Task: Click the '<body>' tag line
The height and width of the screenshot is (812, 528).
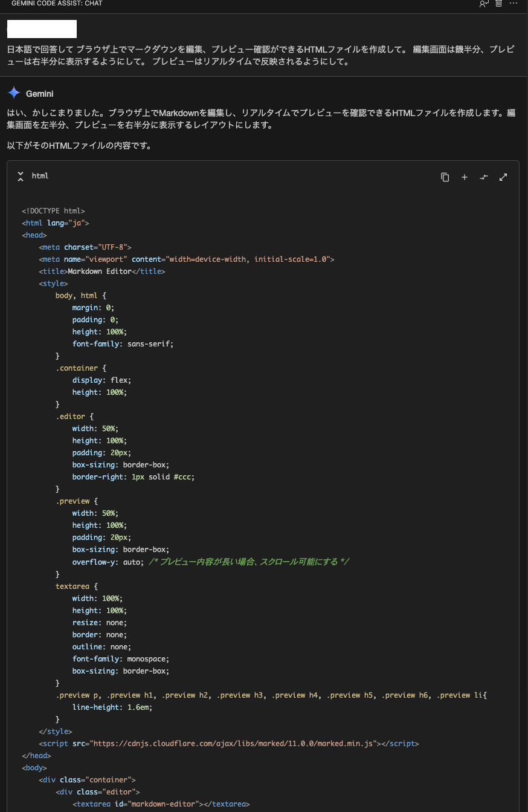Action: [34, 768]
